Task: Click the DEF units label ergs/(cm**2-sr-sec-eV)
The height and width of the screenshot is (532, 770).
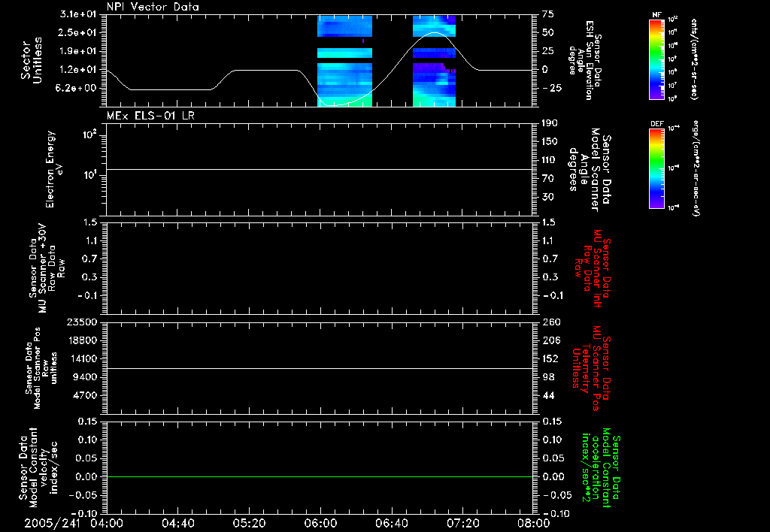Action: [x=696, y=168]
